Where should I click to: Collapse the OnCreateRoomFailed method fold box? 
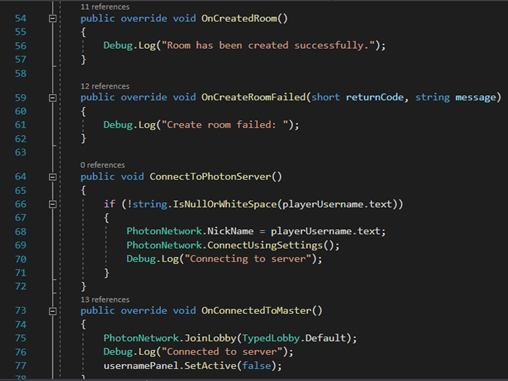coord(52,98)
